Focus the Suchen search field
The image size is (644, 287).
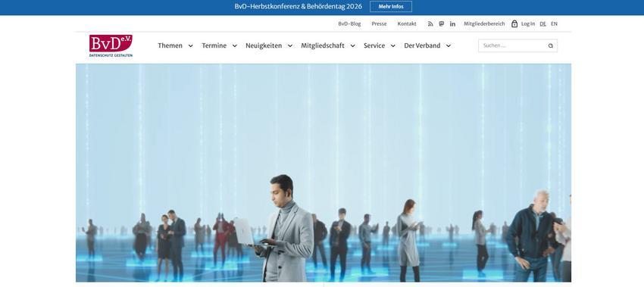(514, 45)
